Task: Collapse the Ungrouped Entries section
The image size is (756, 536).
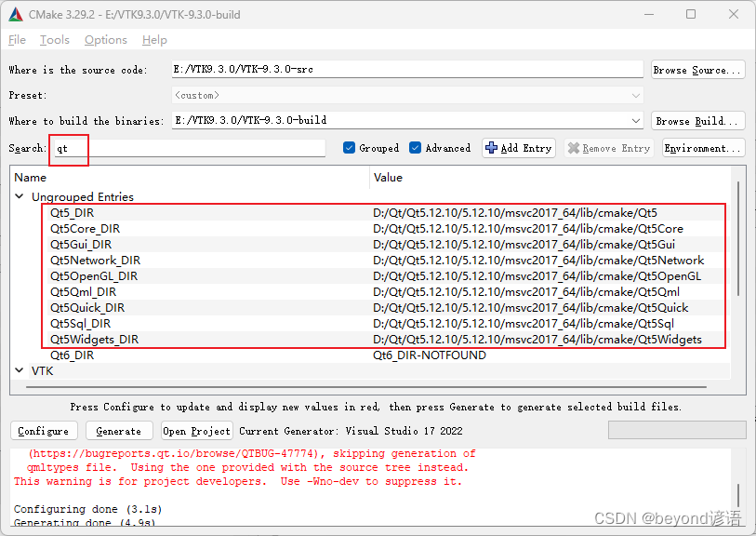Action: (19, 196)
